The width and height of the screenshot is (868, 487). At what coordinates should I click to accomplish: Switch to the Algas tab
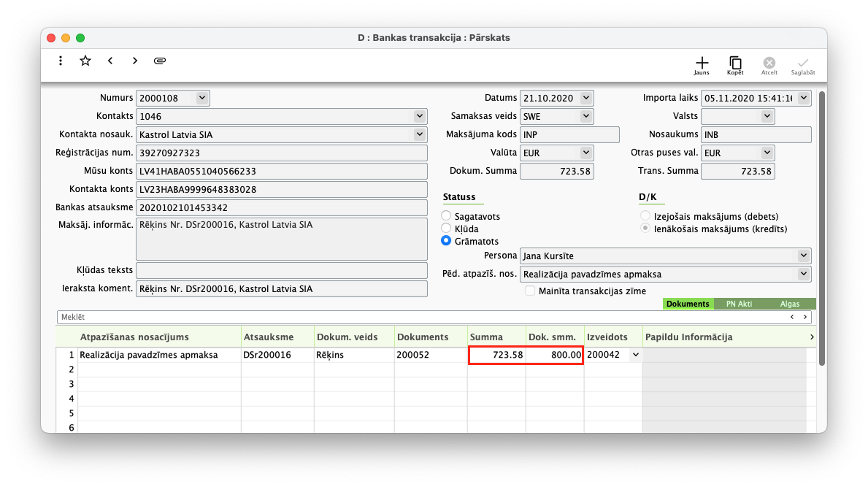789,304
